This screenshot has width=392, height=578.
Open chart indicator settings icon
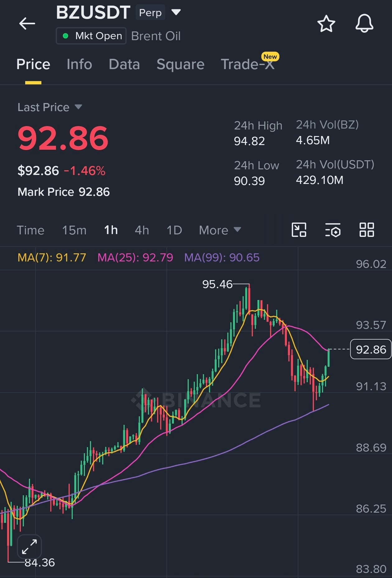[333, 230]
